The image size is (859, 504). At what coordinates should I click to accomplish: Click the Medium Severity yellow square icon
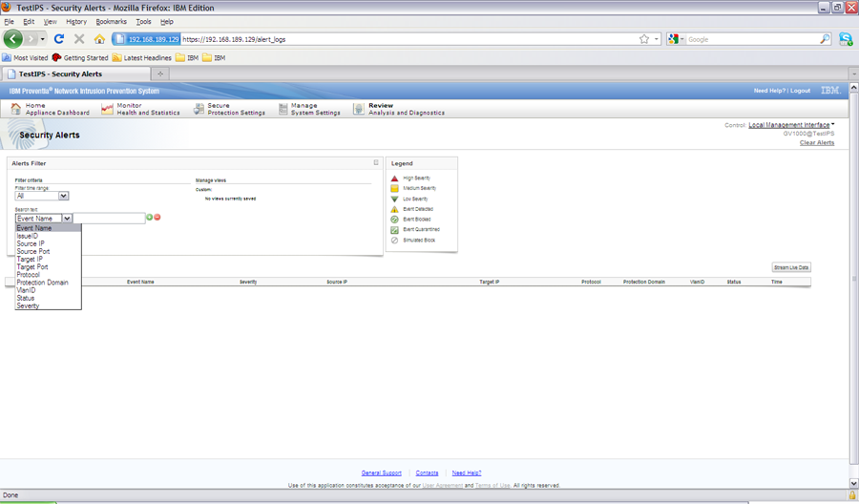point(394,188)
